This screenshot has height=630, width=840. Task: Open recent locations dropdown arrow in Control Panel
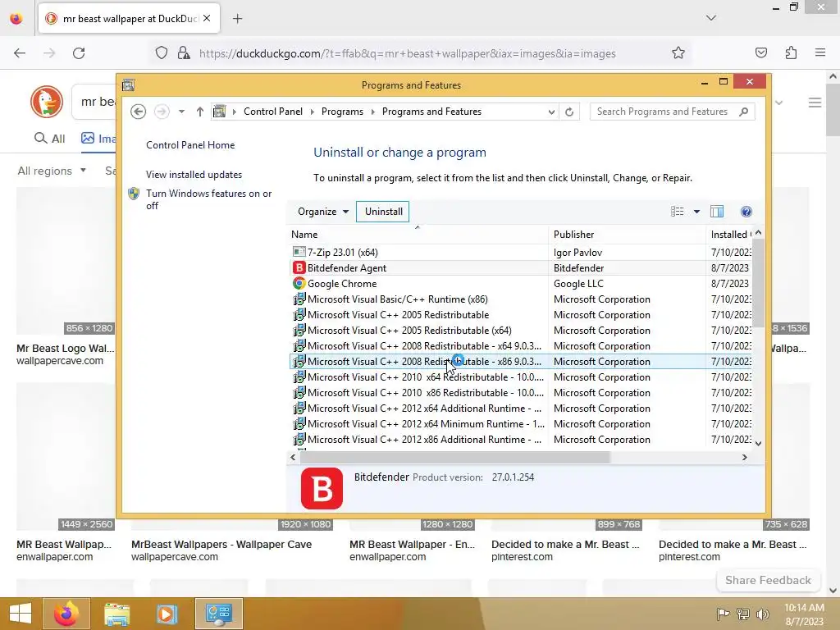pos(181,112)
